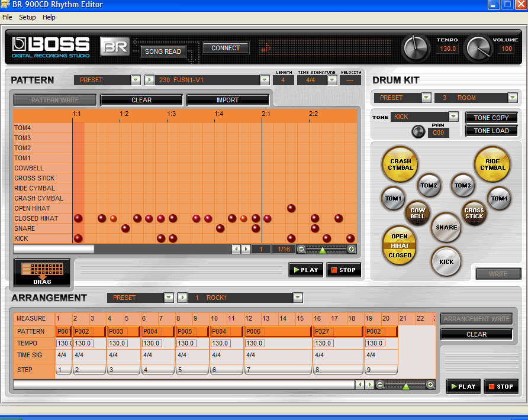Select pattern block P006 in arrangement

278,331
